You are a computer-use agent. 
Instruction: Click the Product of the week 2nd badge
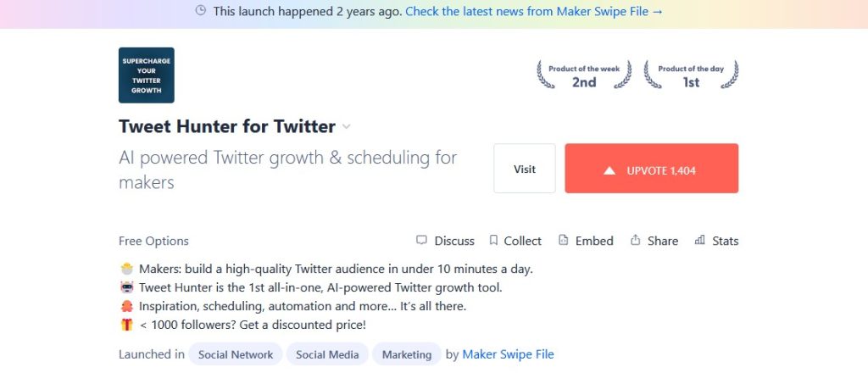tap(584, 75)
